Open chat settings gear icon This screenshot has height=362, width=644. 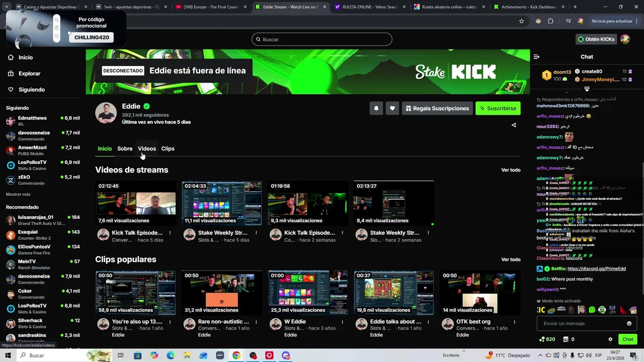click(x=610, y=339)
